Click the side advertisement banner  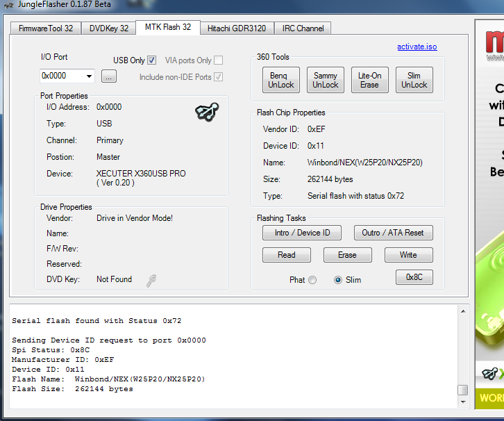tap(489, 215)
